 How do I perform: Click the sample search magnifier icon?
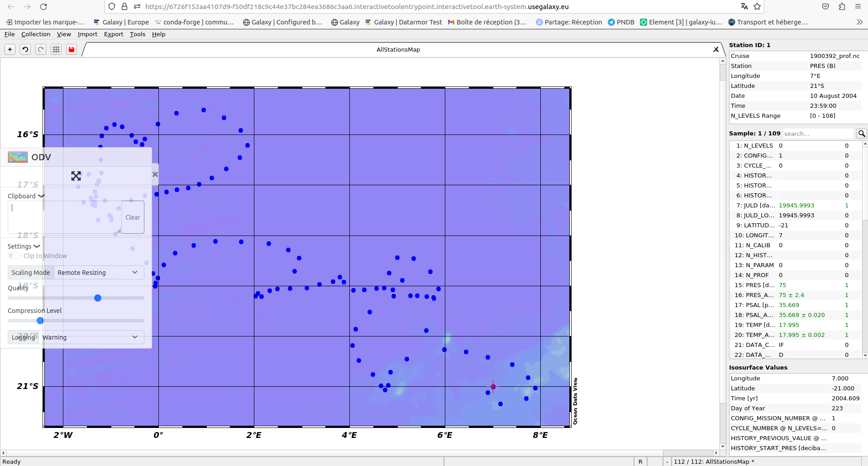coord(861,134)
